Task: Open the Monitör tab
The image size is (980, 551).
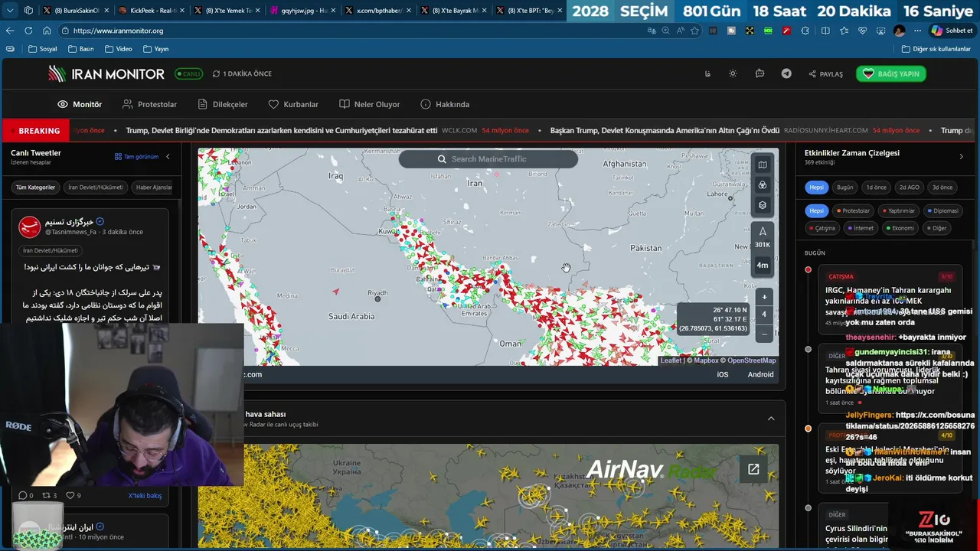Action: [80, 104]
